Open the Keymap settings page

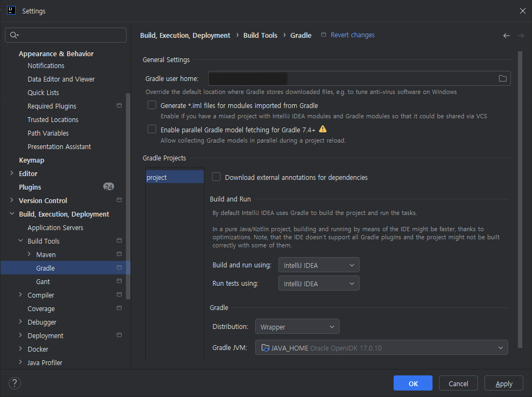click(x=31, y=160)
